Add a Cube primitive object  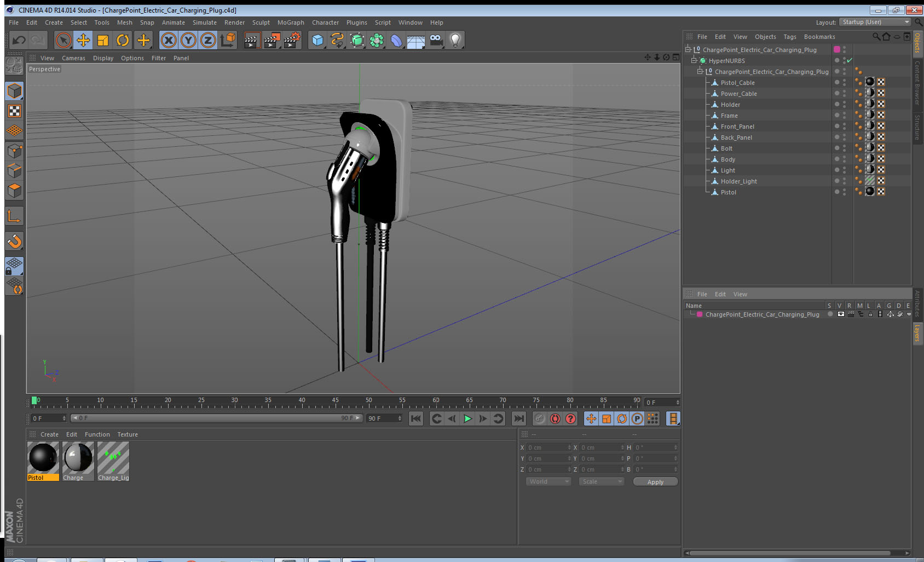(317, 40)
